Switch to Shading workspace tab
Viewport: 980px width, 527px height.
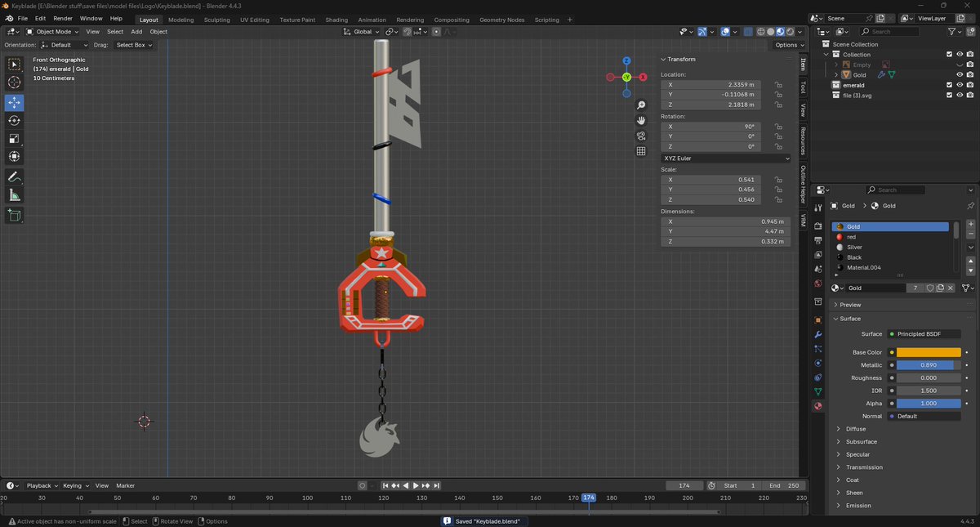pos(336,20)
